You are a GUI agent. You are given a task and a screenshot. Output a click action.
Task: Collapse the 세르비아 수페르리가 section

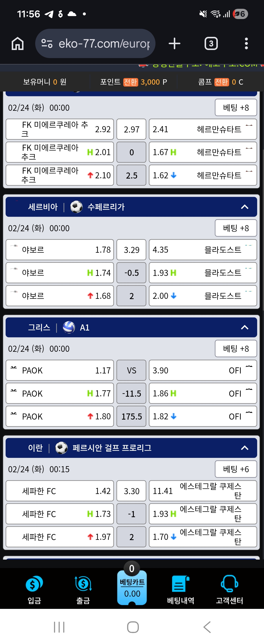pos(244,207)
